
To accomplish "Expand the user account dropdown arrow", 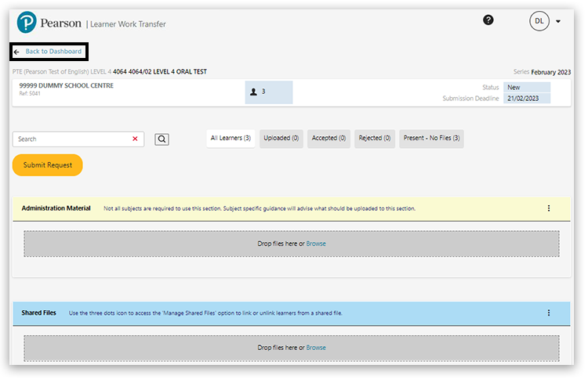I will (x=558, y=22).
